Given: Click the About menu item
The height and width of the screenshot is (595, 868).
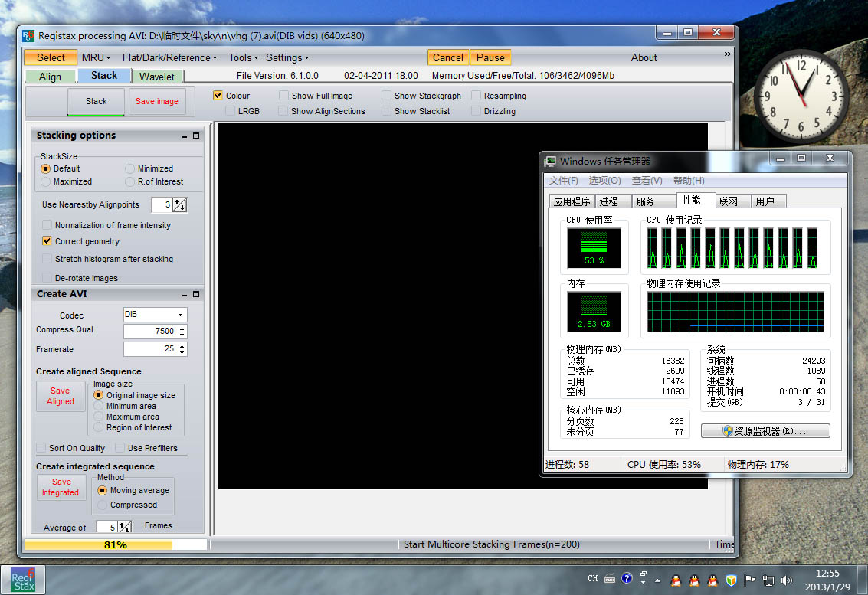Looking at the screenshot, I should coord(644,57).
